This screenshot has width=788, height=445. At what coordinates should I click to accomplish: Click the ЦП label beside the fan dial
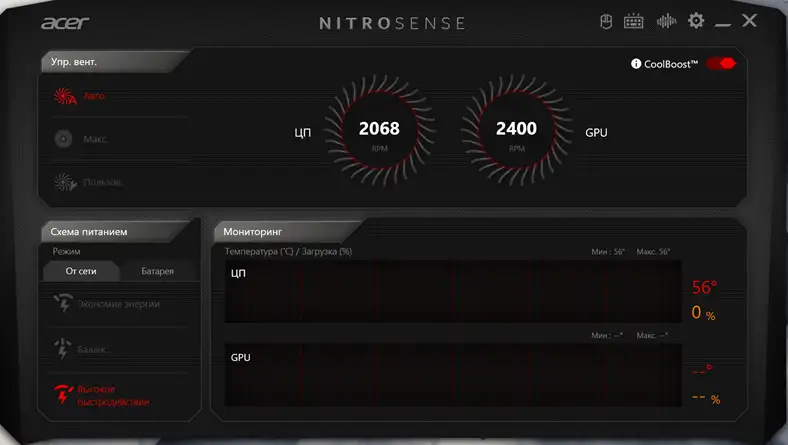(303, 133)
